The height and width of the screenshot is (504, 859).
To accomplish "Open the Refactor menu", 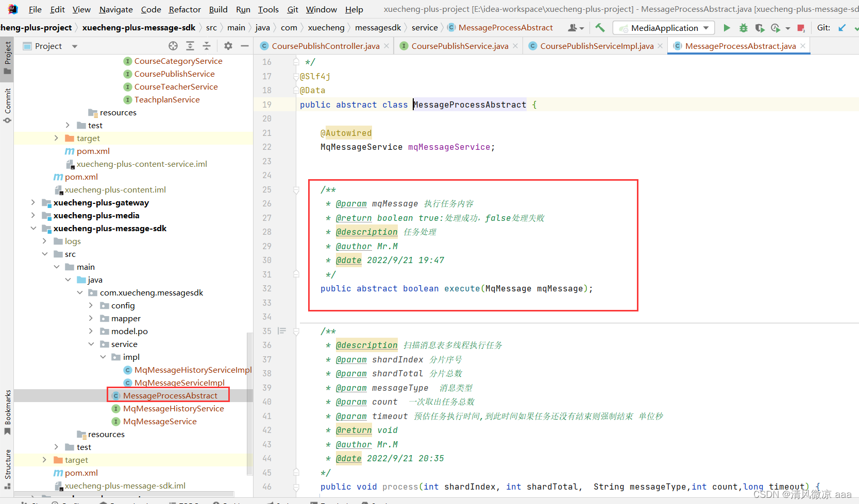I will coord(184,9).
